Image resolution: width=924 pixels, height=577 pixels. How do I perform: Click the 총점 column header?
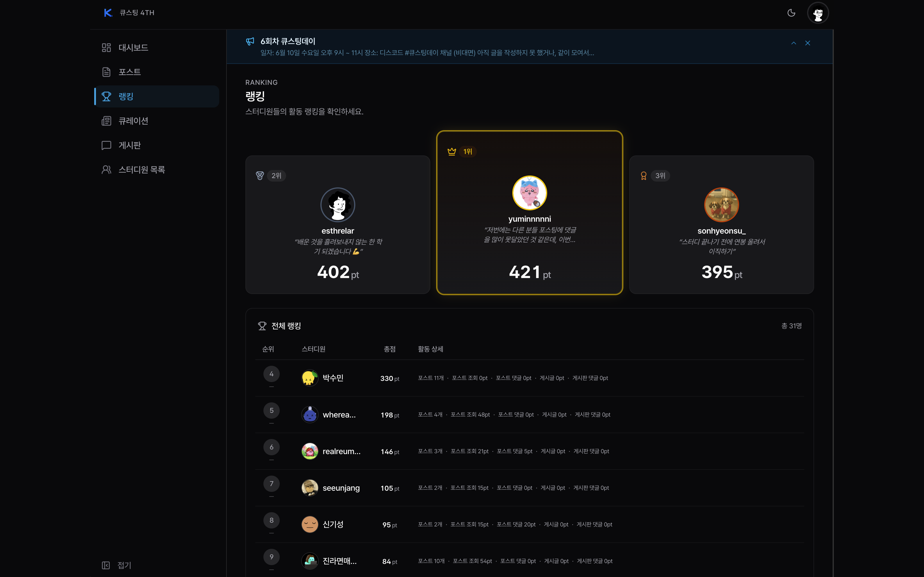(x=389, y=349)
